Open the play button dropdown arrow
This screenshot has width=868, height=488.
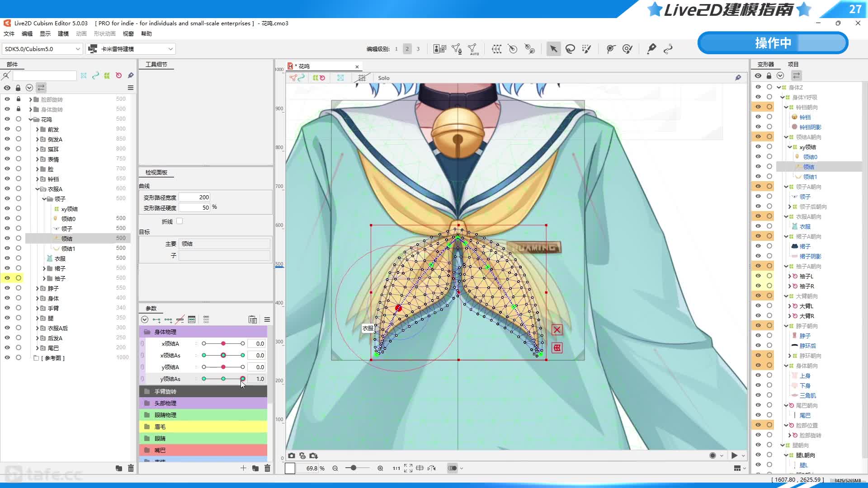(x=743, y=456)
